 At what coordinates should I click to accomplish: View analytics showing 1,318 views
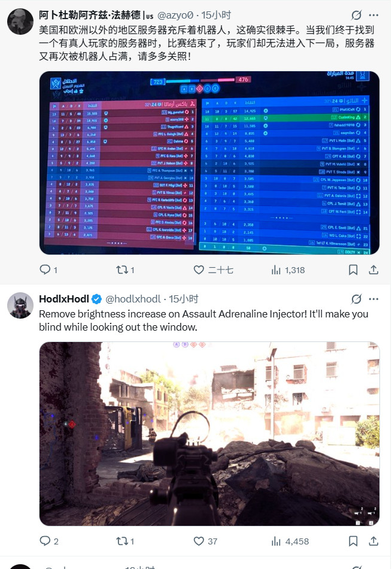[288, 270]
